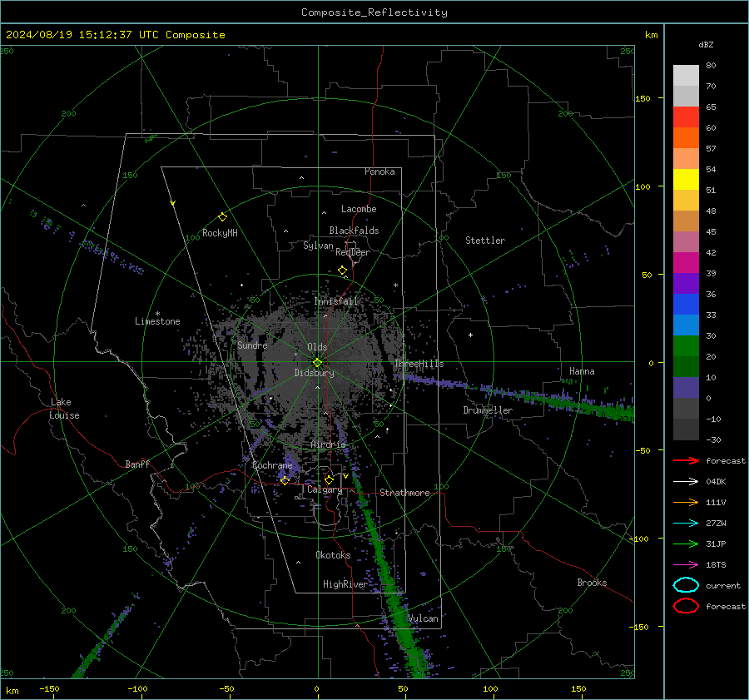
Task: Click the Strathmore label
Action: point(404,493)
